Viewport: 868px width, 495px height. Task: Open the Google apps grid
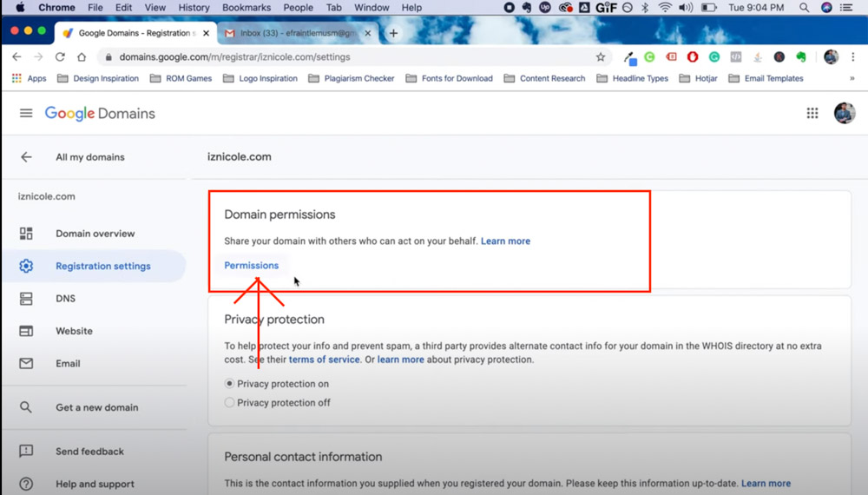812,114
